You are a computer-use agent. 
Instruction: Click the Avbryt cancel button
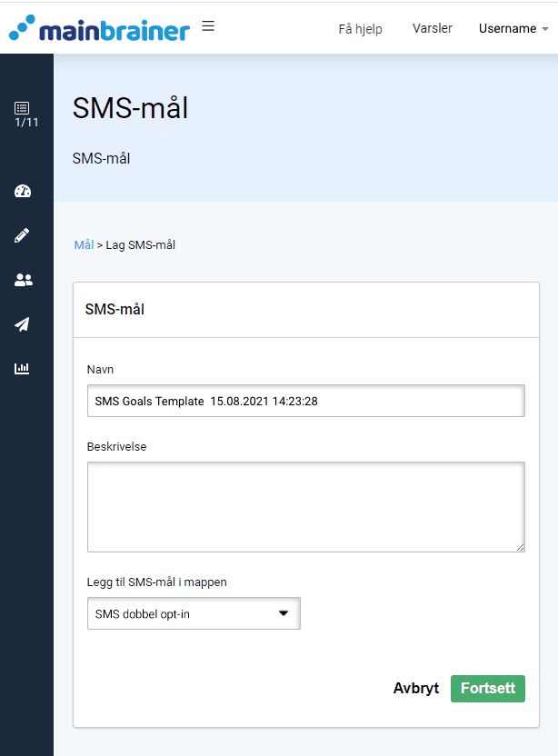click(x=416, y=688)
